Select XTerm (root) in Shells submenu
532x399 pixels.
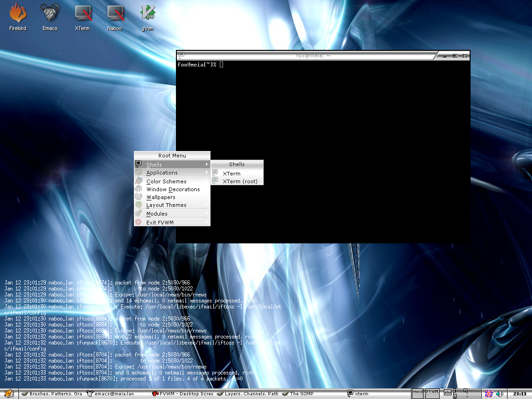point(237,181)
